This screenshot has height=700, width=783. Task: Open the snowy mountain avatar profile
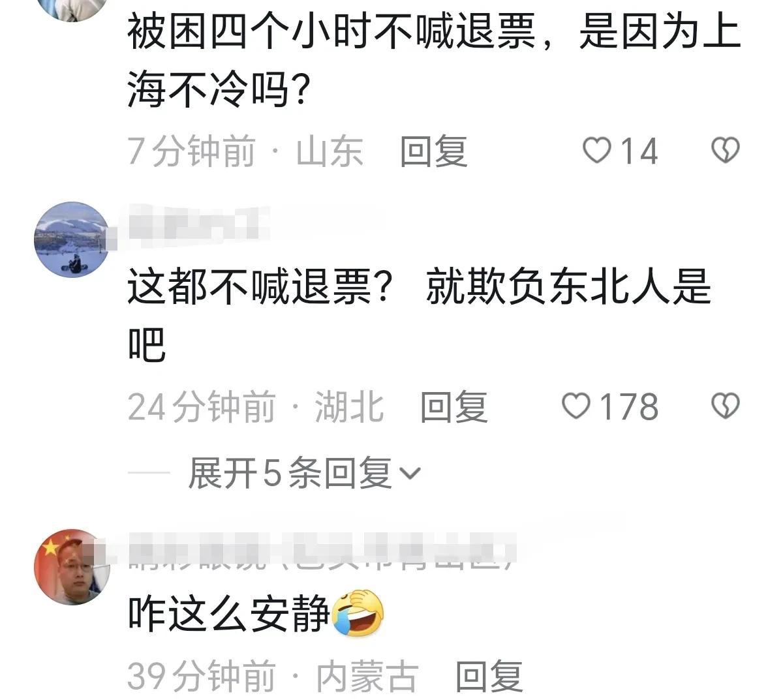pyautogui.click(x=72, y=239)
